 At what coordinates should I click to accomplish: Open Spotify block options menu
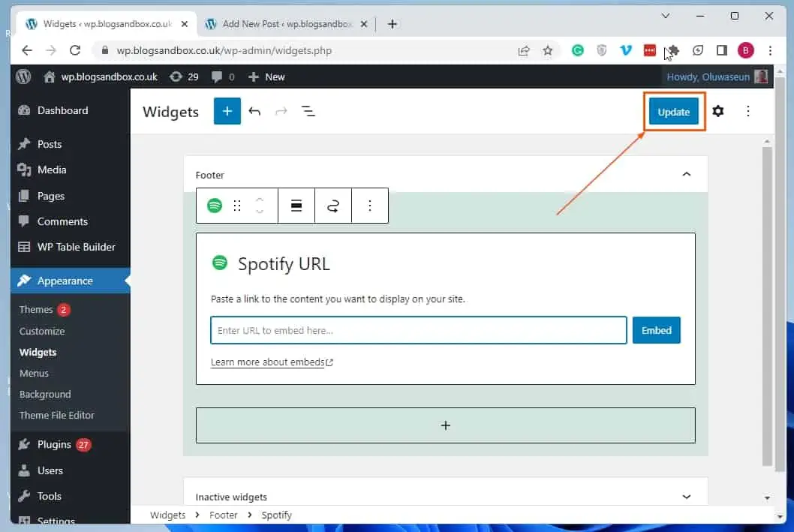(x=370, y=206)
